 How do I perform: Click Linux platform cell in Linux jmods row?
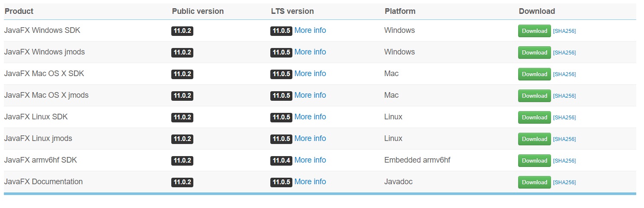(x=393, y=138)
